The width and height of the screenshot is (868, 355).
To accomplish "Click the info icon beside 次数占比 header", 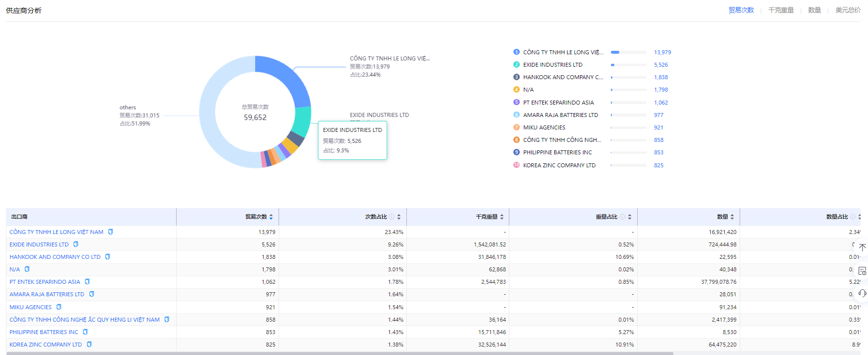I will pos(391,217).
